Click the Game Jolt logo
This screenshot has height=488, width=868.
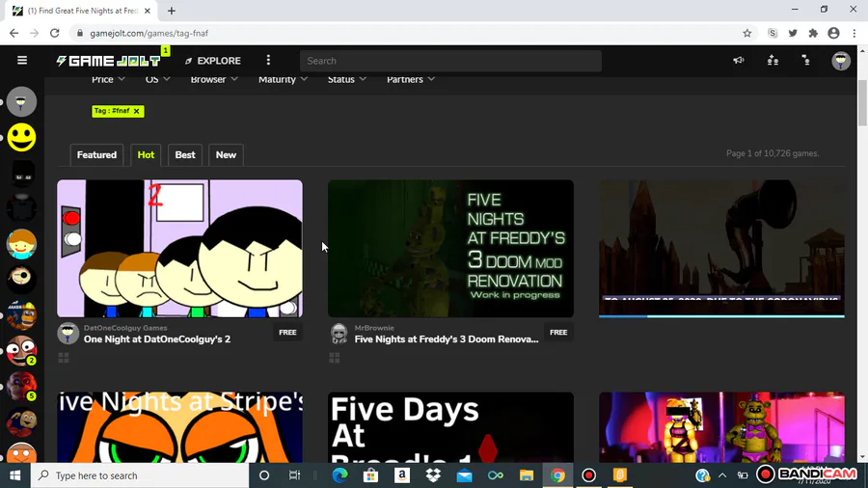pyautogui.click(x=108, y=61)
